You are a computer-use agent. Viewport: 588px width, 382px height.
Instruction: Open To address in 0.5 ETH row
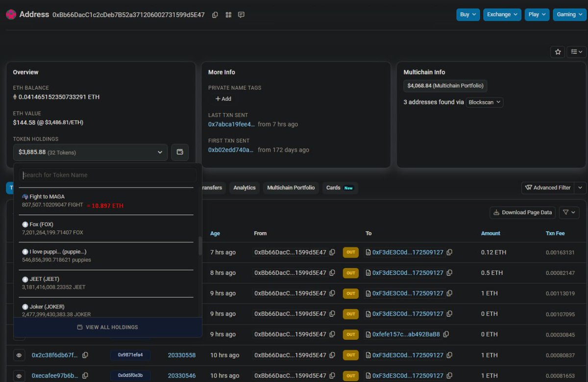[x=408, y=273]
